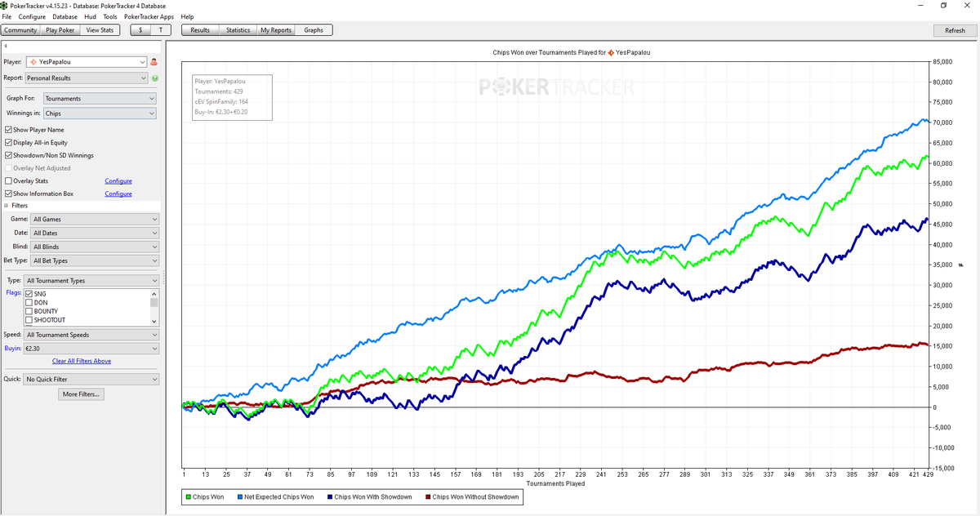980x516 pixels.
Task: Click the Tournaments Played axis label
Action: click(x=556, y=483)
